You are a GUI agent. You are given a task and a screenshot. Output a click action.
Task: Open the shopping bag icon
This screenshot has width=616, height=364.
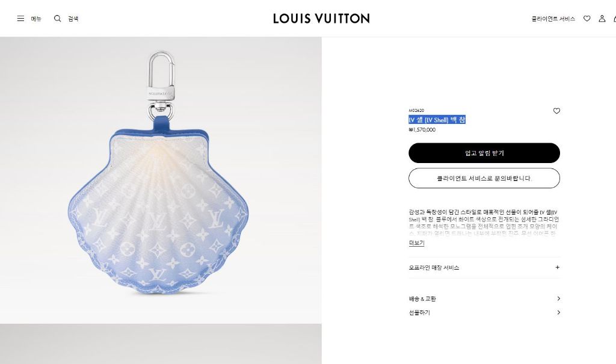coord(614,19)
